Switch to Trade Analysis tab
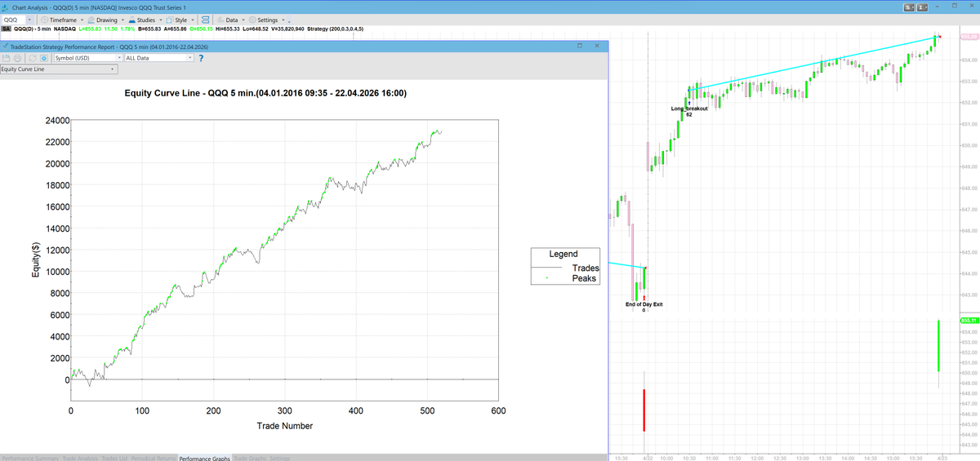Screen dimensions: 980x461 click(x=80, y=458)
